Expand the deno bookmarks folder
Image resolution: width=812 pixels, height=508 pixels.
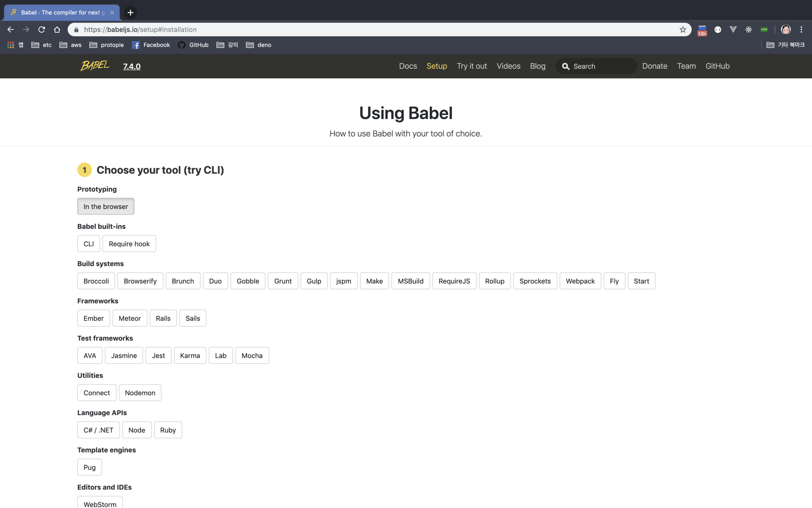point(259,45)
